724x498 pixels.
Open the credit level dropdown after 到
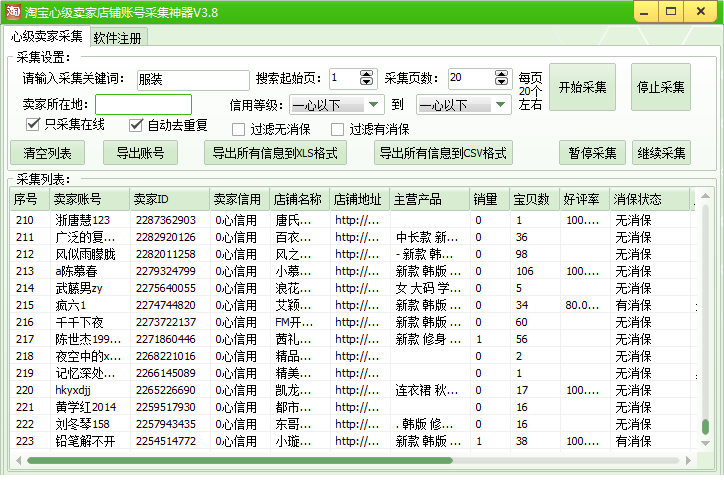point(464,105)
